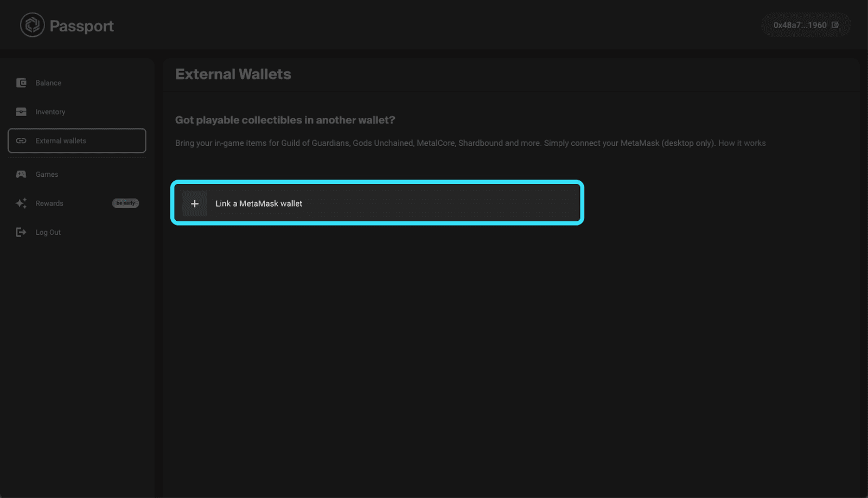Click the Inventory chest icon
The image size is (868, 498).
21,111
